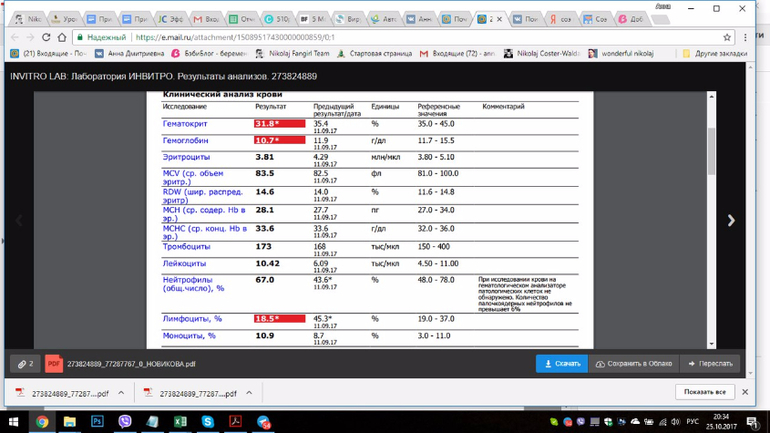Screen dimensions: 770x433
Task: Click the blue 'Скачать' download button
Action: [x=561, y=364]
